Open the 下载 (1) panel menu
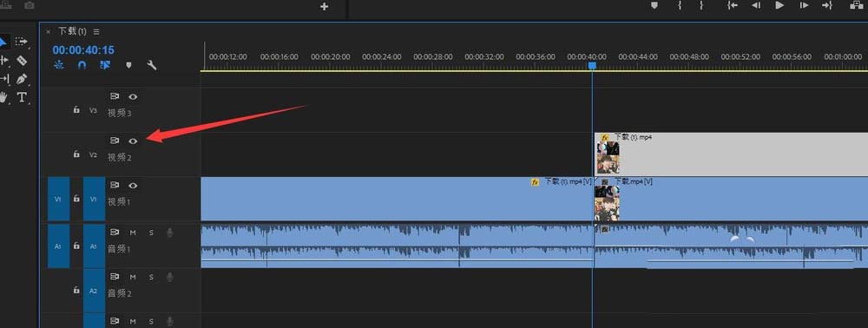868x328 pixels. (x=96, y=31)
